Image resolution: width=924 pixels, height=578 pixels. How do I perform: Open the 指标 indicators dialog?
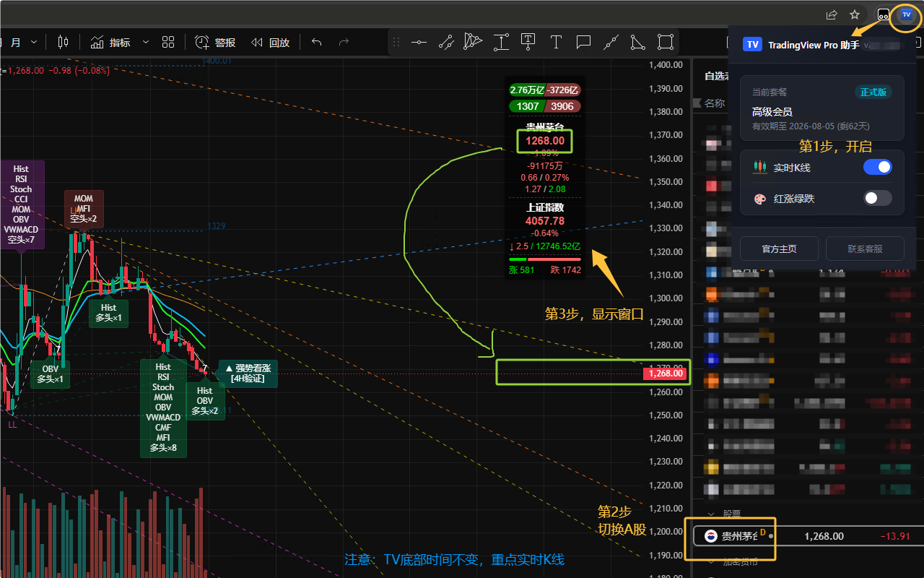coord(110,43)
